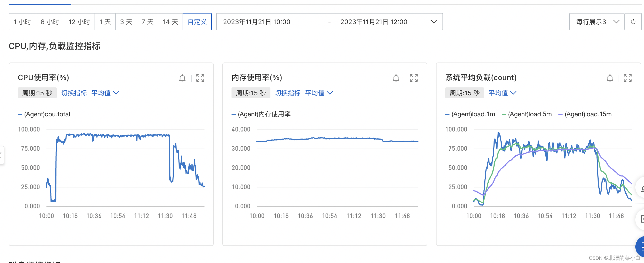The image size is (644, 263).
Task: Select the 3 天 time range tab
Action: tap(126, 22)
